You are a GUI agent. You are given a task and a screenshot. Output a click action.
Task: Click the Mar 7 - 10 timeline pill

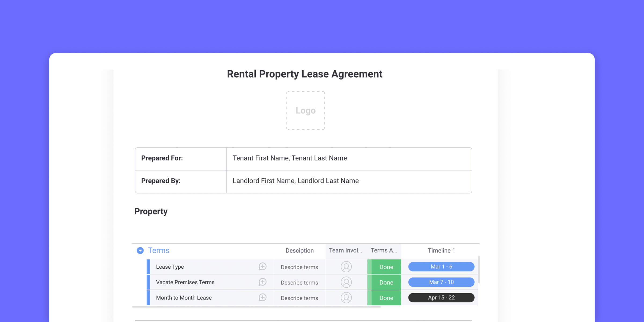pyautogui.click(x=441, y=282)
